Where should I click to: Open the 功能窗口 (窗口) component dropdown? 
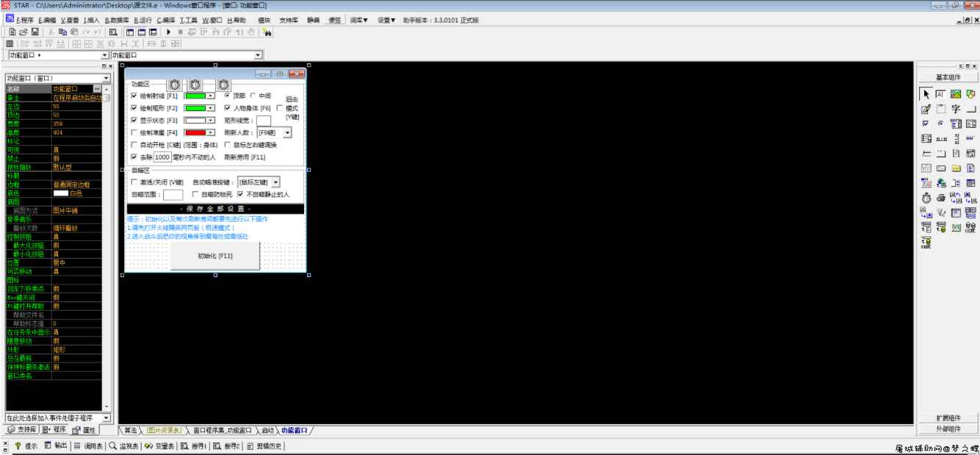[106, 78]
